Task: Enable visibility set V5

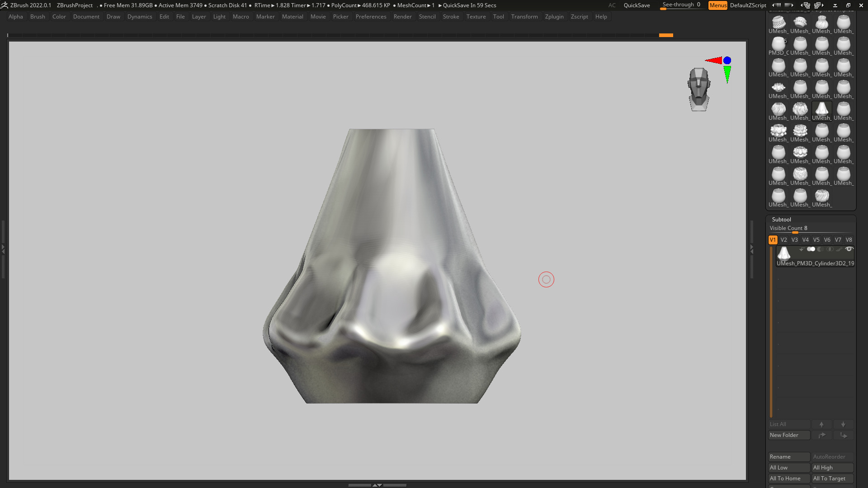Action: [x=816, y=240]
